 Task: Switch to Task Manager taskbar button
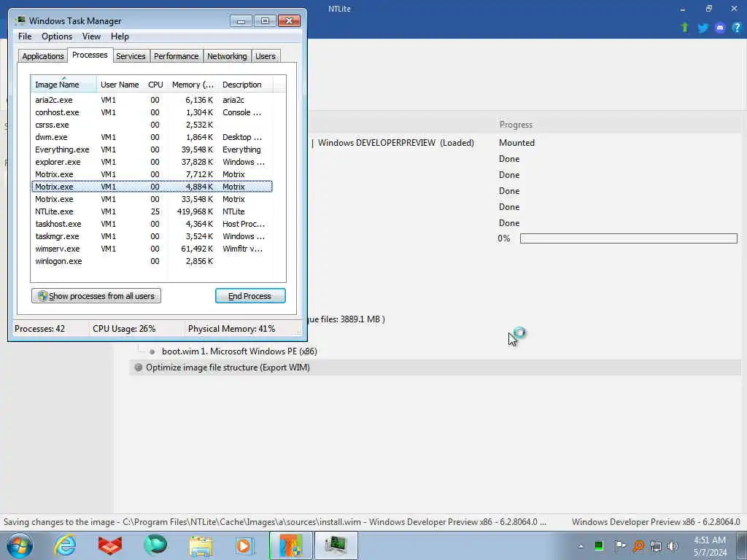pos(336,545)
